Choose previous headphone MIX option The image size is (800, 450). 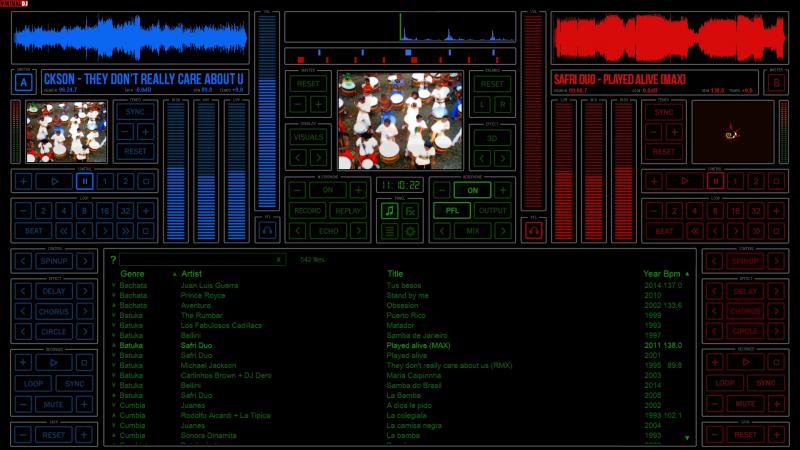pos(442,231)
